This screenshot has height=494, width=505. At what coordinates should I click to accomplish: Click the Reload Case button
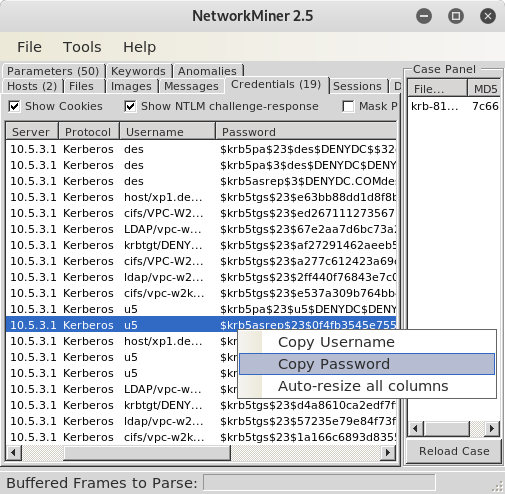454,451
